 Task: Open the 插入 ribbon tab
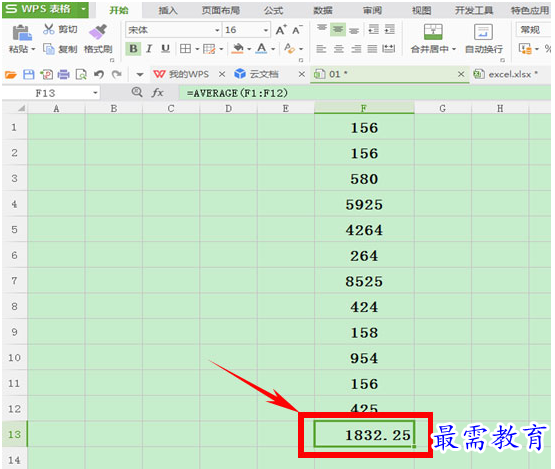click(168, 10)
